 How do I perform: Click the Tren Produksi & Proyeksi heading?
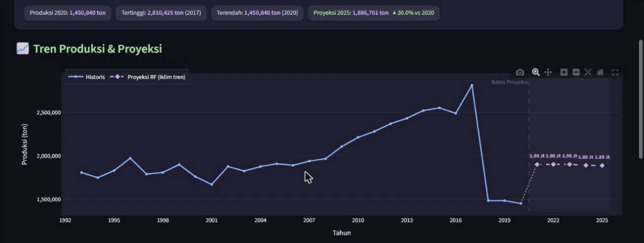click(97, 49)
